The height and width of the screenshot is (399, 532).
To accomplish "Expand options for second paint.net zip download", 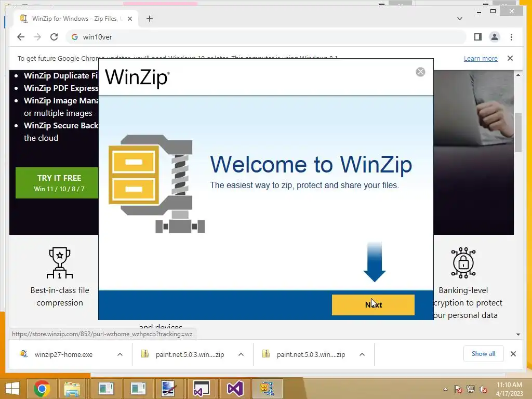I will tap(362, 354).
